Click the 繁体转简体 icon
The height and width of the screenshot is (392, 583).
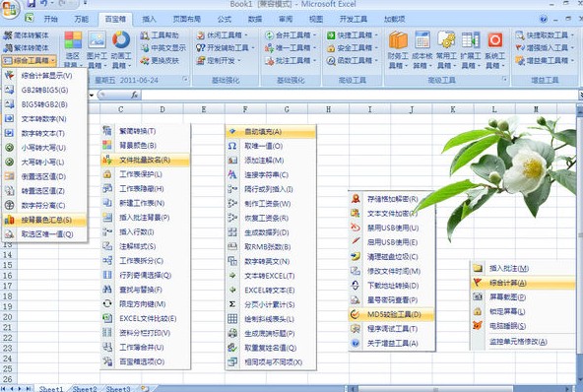tap(8, 47)
